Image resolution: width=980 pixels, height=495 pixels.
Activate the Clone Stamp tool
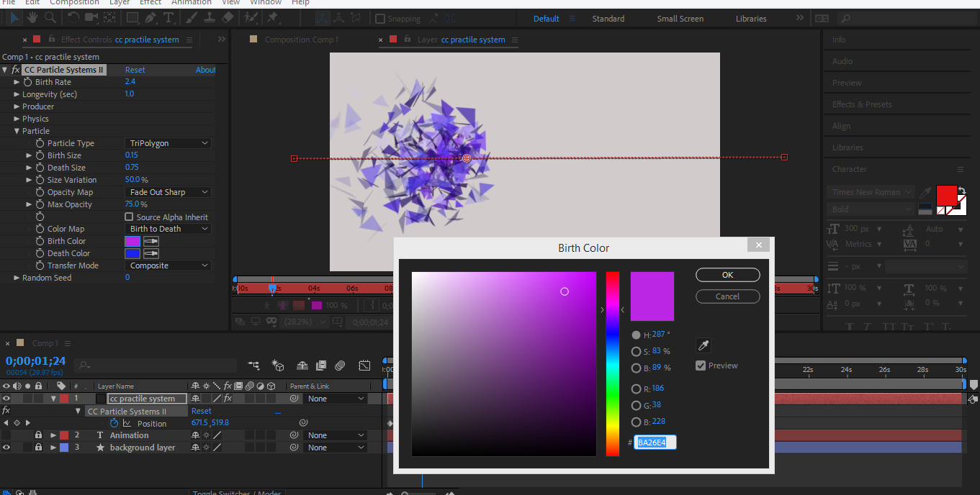point(210,17)
